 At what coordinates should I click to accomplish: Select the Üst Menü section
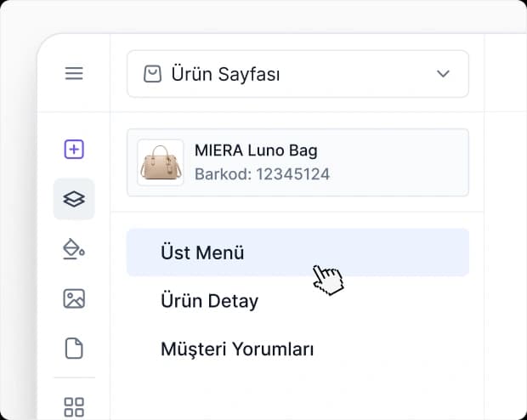coord(202,253)
